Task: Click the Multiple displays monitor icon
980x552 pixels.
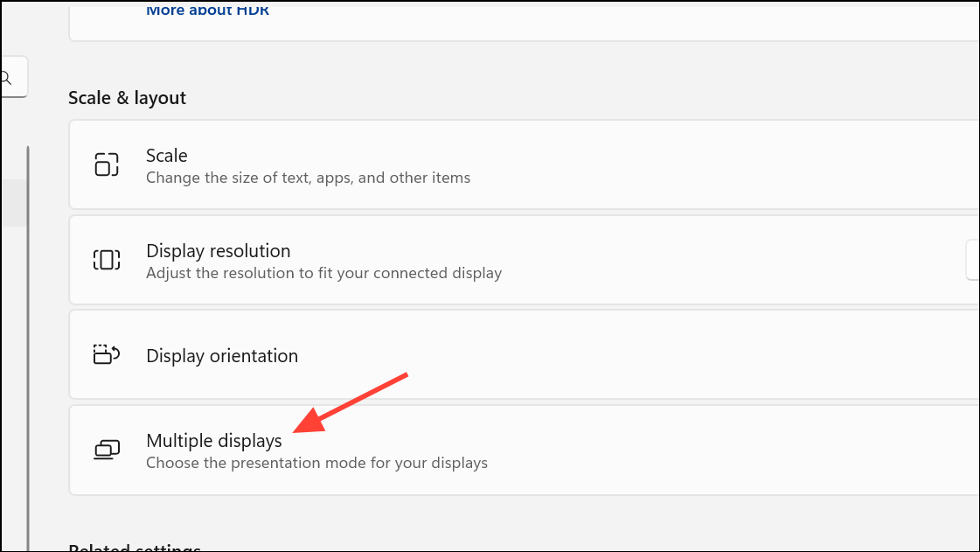Action: click(x=106, y=451)
